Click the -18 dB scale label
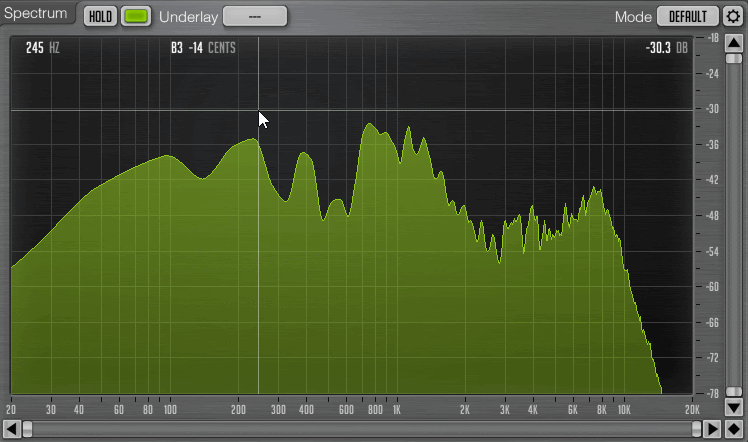Viewport: 748px width, 442px height. click(x=712, y=38)
